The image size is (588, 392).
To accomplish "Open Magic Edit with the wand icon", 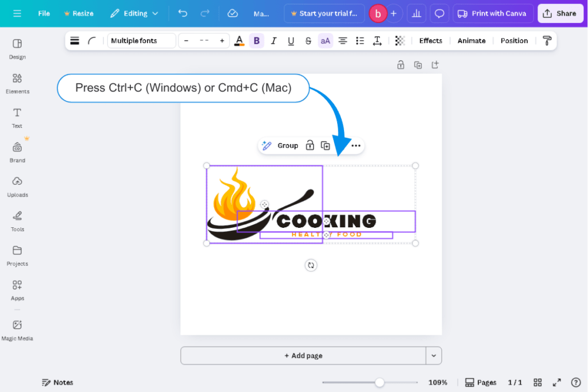I will tap(266, 145).
